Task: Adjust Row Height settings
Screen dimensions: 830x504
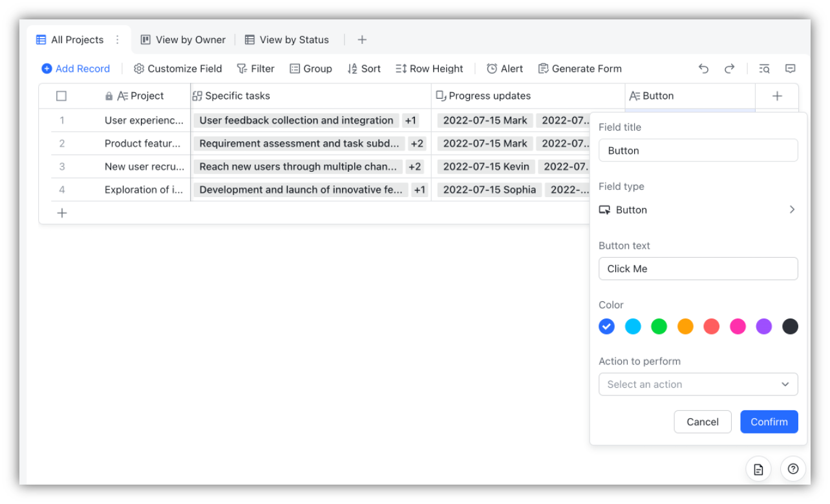Action: 429,68
